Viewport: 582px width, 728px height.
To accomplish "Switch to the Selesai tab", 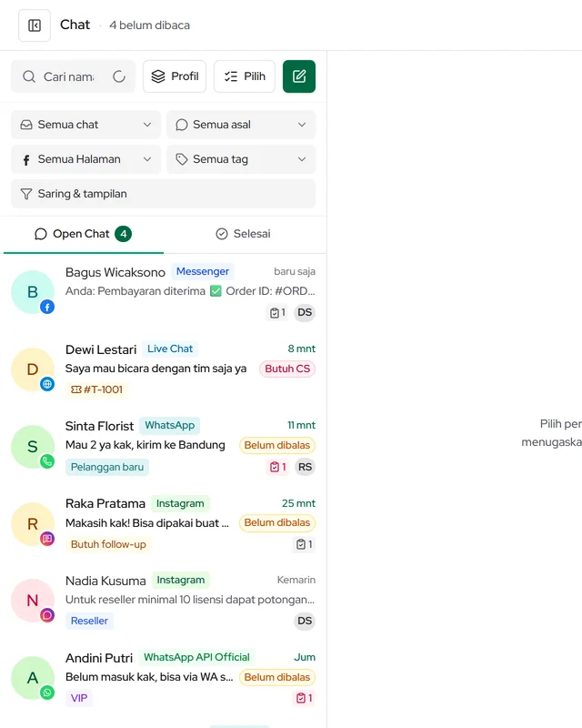I will (x=243, y=234).
